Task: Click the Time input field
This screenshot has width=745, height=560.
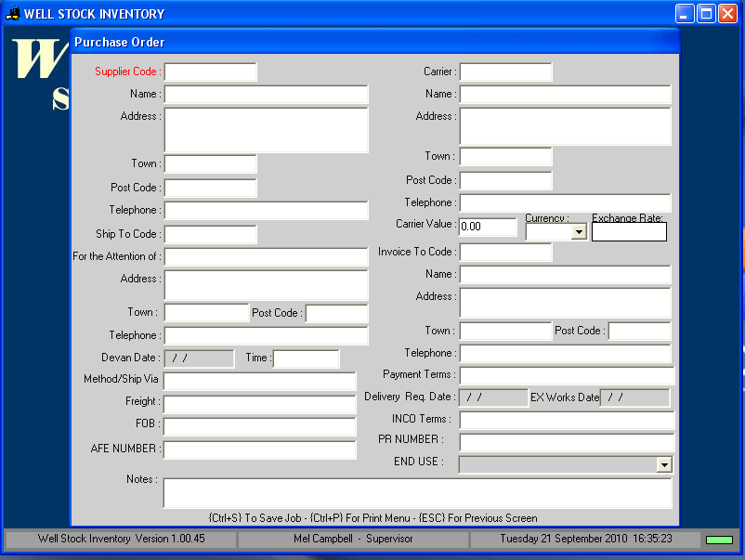Action: 307,358
